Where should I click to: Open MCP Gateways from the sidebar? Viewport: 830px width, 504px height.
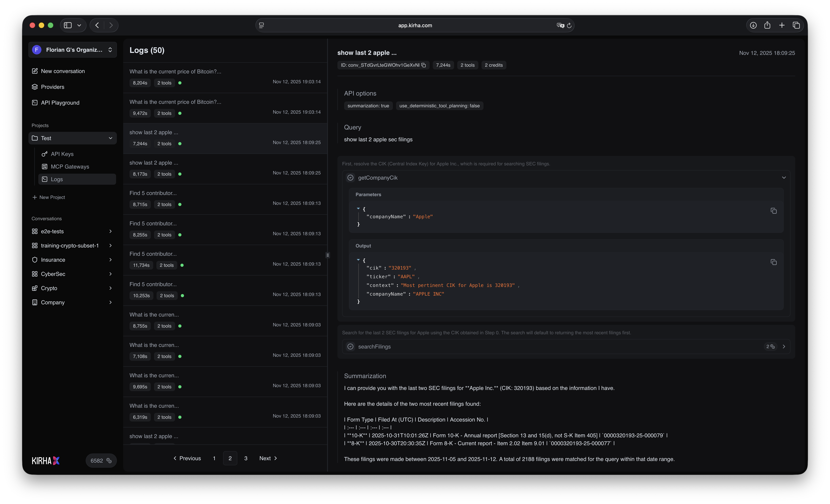[70, 166]
